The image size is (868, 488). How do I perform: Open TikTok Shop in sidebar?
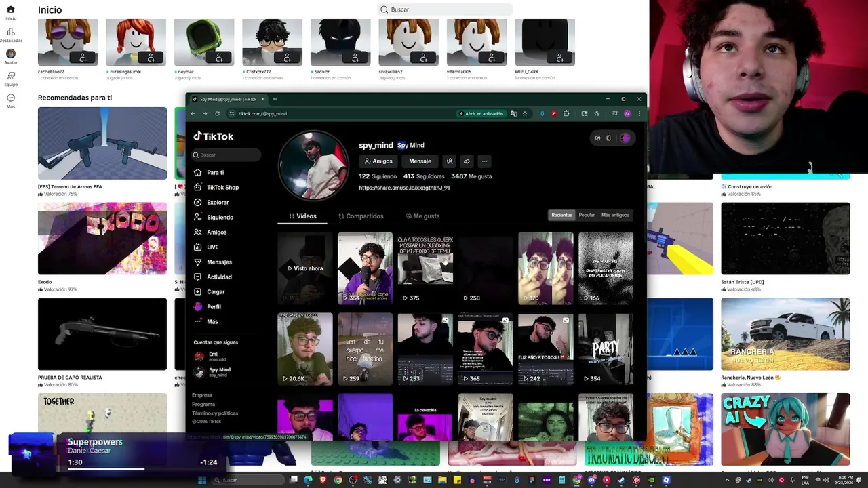pos(216,188)
